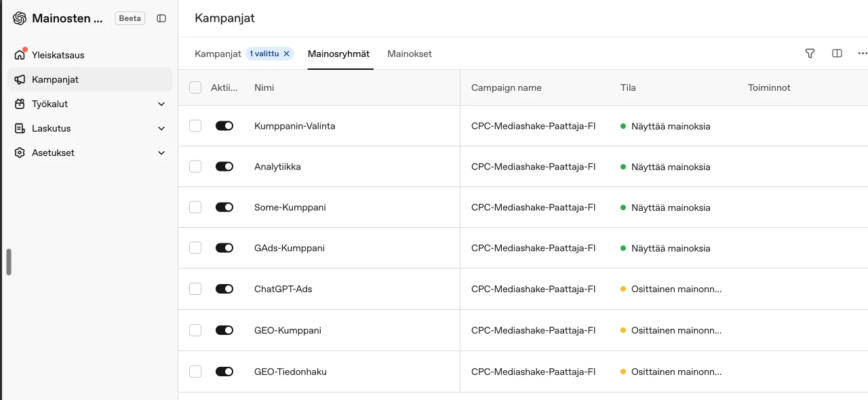Viewport: 868px width, 400px height.
Task: Click campaign name in ChatGPT-Ads row
Action: point(533,289)
